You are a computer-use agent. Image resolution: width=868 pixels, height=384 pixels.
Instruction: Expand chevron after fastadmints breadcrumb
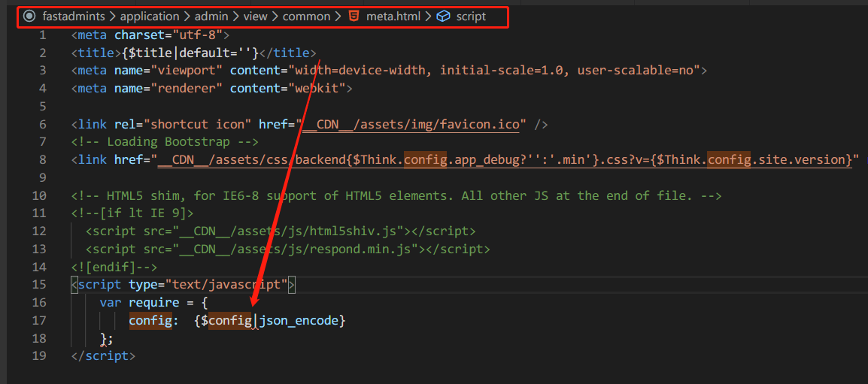coord(111,17)
